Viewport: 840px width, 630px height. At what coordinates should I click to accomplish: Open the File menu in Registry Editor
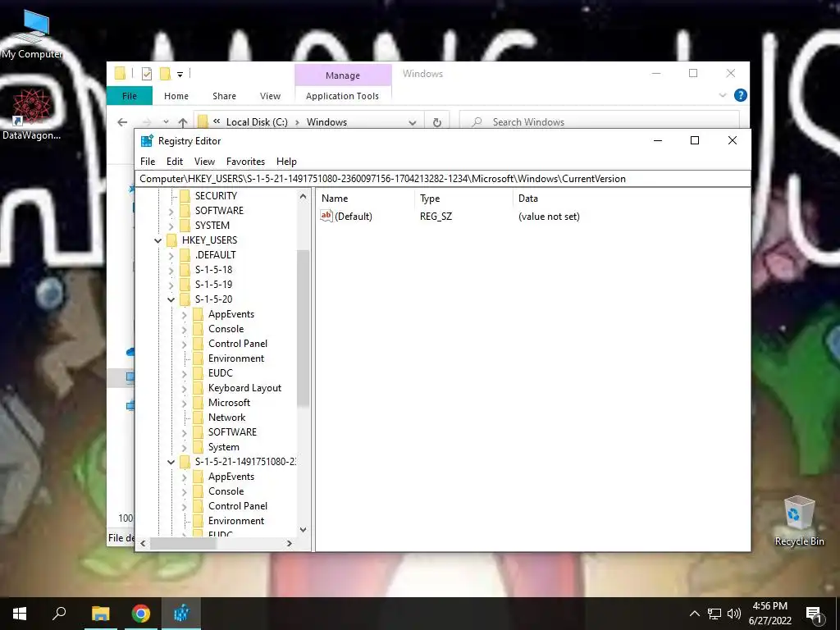[148, 162]
